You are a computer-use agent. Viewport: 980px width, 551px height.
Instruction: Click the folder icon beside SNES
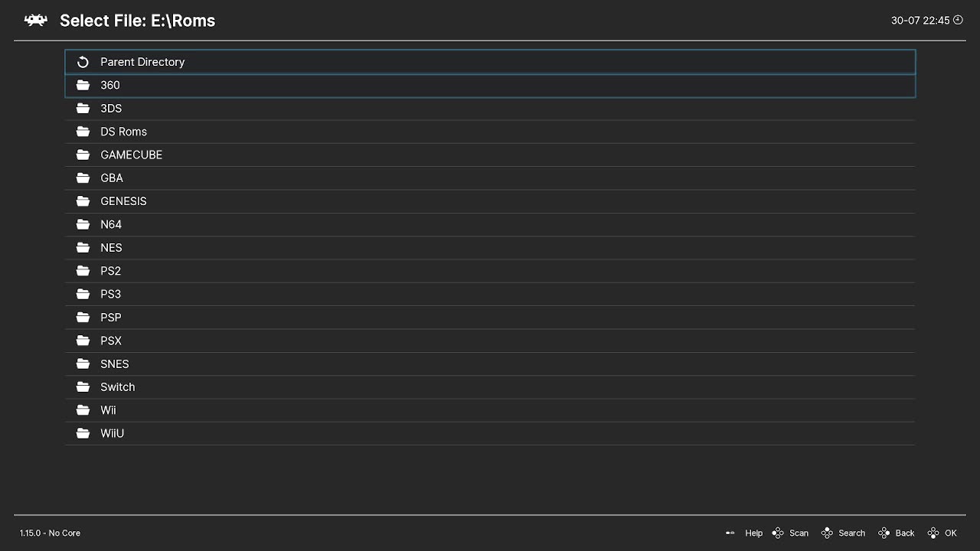83,364
